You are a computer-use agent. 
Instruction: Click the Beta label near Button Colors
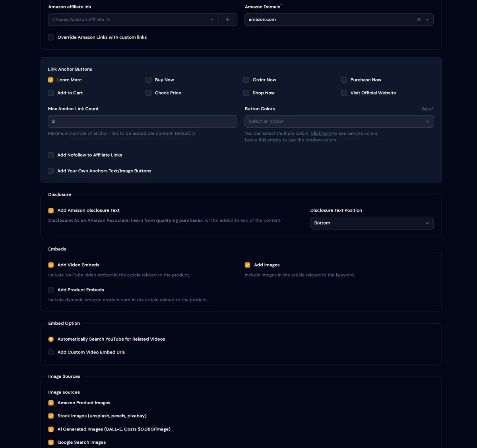pyautogui.click(x=428, y=109)
